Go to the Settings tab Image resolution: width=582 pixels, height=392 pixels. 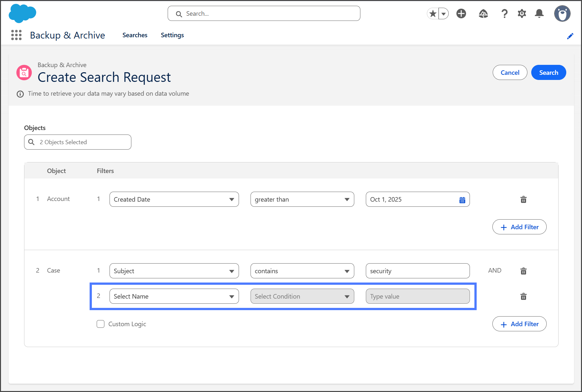172,35
